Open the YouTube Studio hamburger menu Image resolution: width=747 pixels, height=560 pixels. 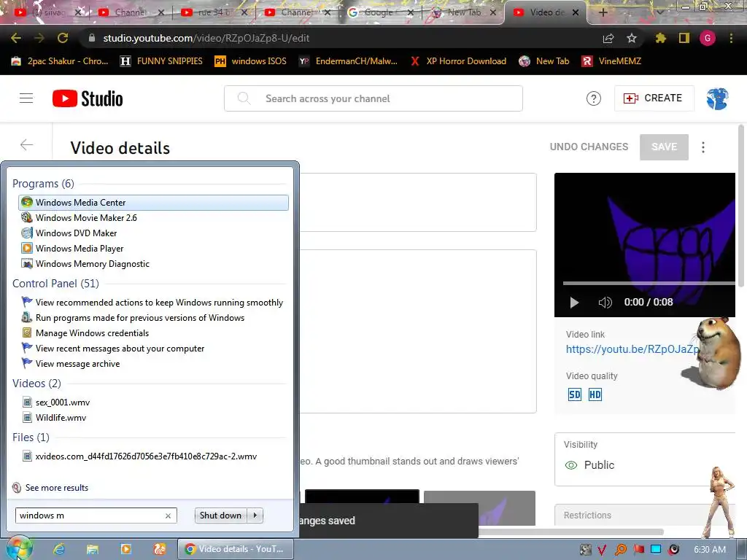[26, 98]
